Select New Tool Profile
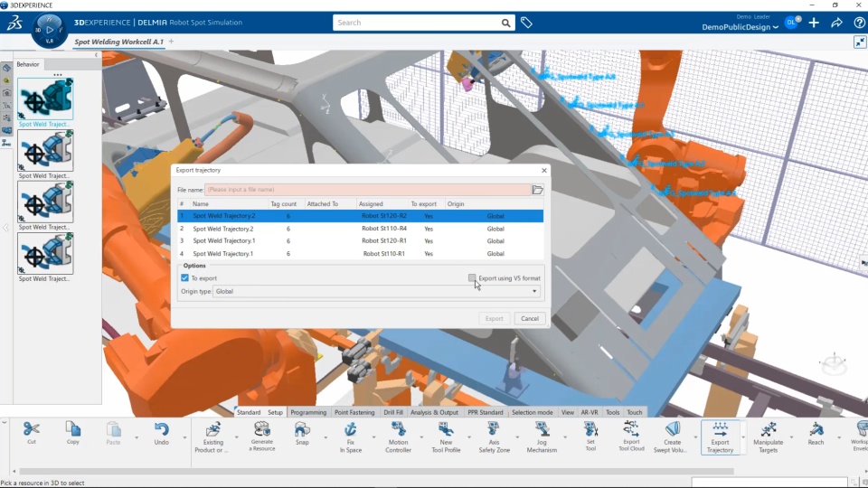868x488 pixels. tap(446, 437)
